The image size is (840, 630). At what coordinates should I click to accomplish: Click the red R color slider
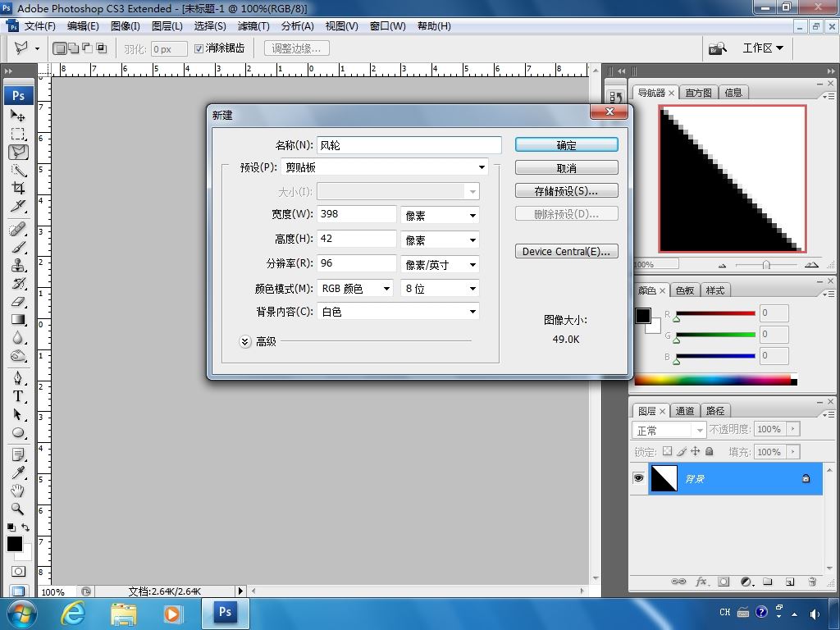click(714, 313)
